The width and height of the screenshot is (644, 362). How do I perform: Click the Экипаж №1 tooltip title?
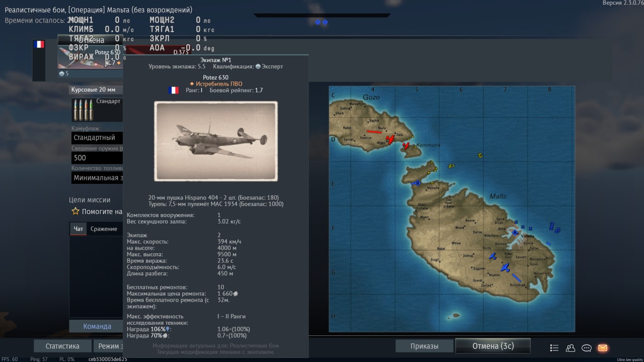pos(215,59)
